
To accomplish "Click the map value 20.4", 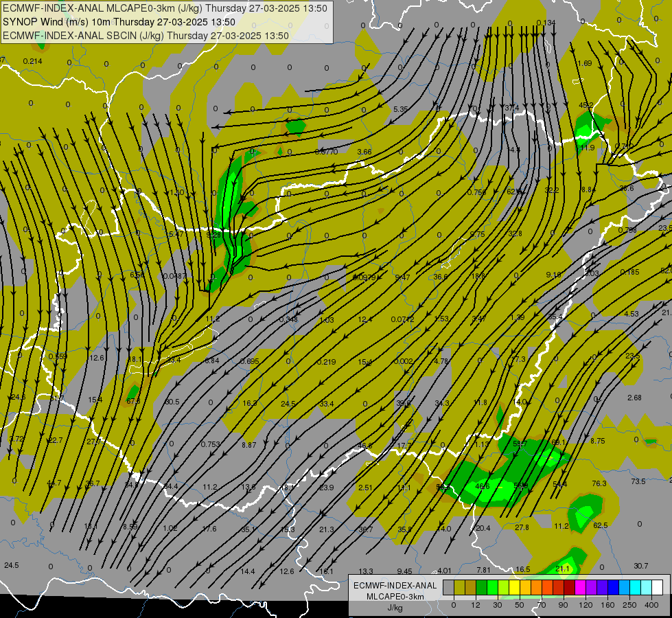I will 483,528.
